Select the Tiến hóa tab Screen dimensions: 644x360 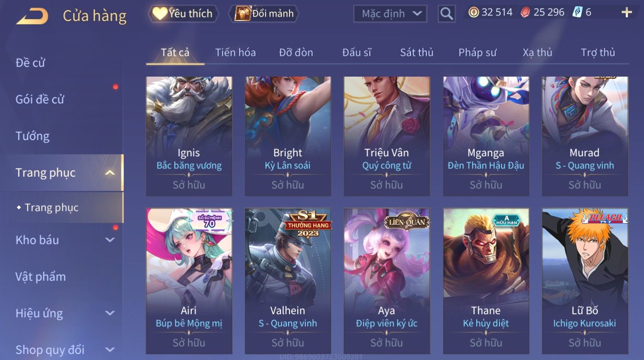(x=235, y=53)
